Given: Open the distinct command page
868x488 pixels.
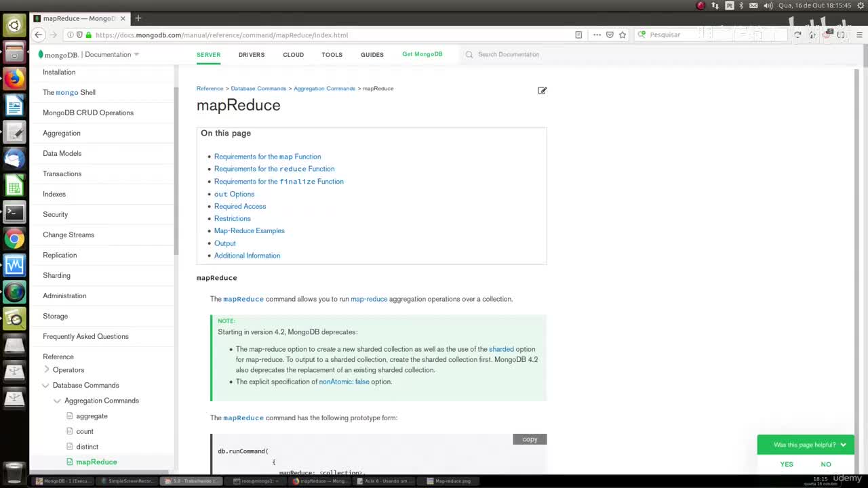Looking at the screenshot, I should (87, 447).
